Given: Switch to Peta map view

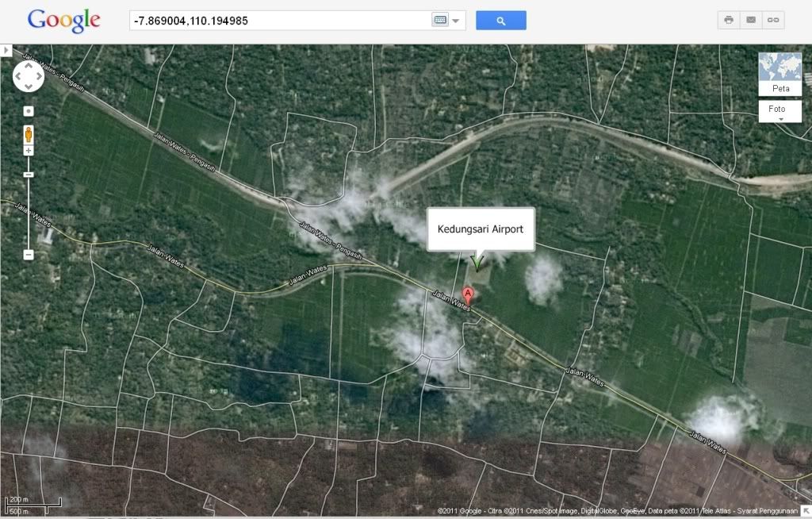Looking at the screenshot, I should point(780,74).
